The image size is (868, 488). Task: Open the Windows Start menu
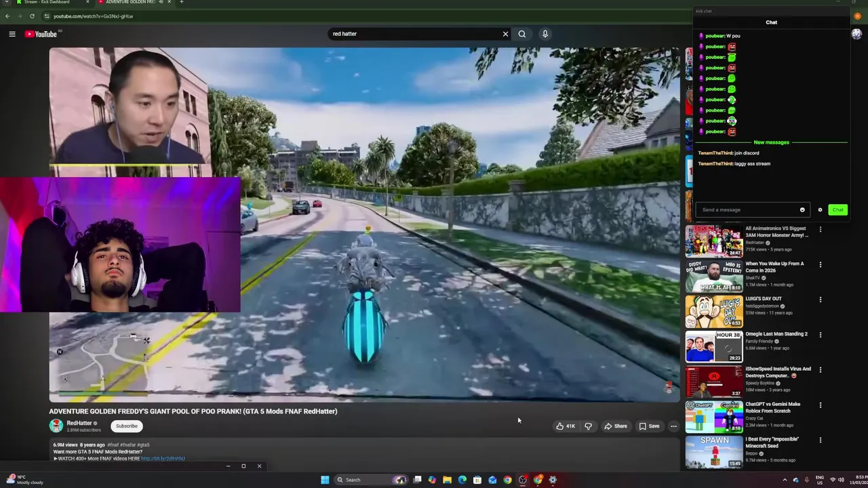pos(325,480)
